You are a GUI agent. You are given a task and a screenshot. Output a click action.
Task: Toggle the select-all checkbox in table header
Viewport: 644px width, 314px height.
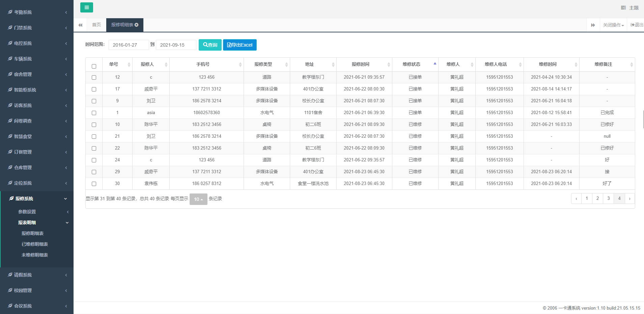(x=94, y=66)
